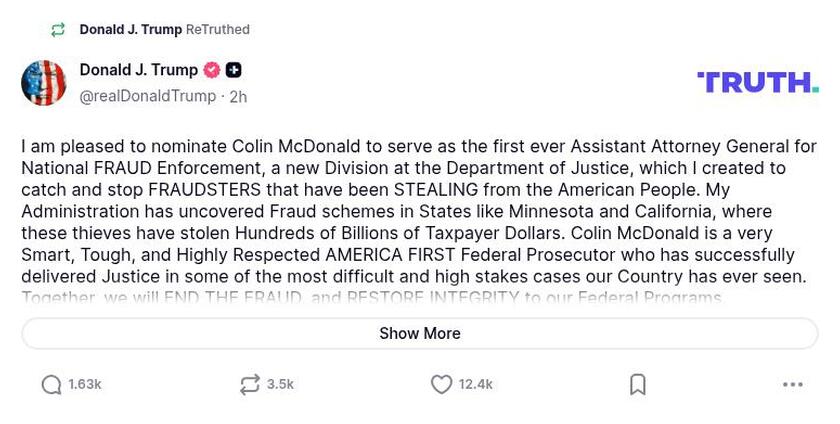840x424 pixels.
Task: Click the small Donald J. Trump name before ReTruthed
Action: coord(130,30)
